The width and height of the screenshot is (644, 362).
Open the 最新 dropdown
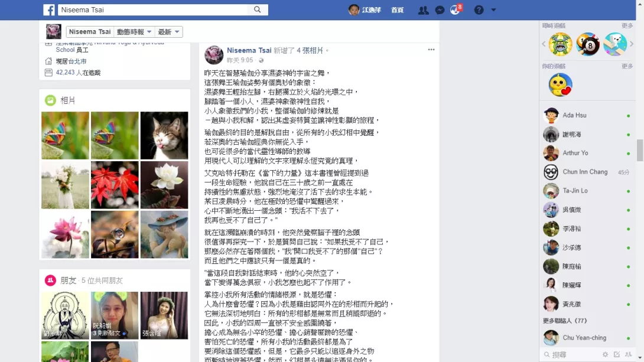[168, 32]
